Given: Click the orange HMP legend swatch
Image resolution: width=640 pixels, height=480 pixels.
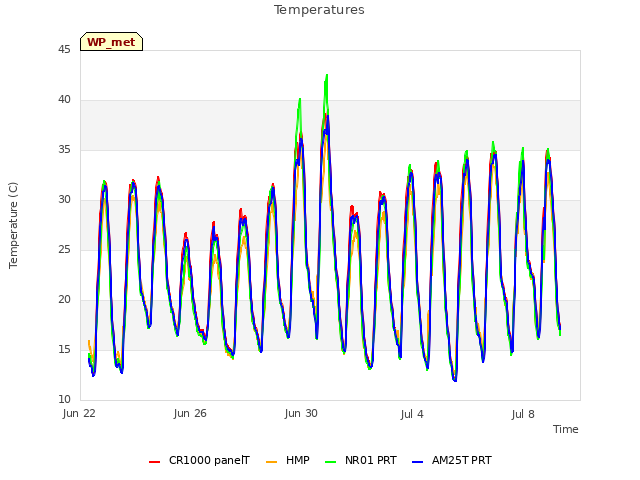Looking at the screenshot, I should [271, 462].
